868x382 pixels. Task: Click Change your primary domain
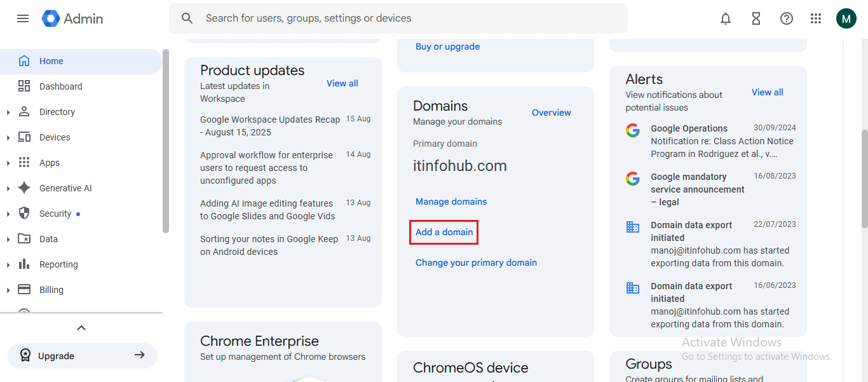pos(476,263)
